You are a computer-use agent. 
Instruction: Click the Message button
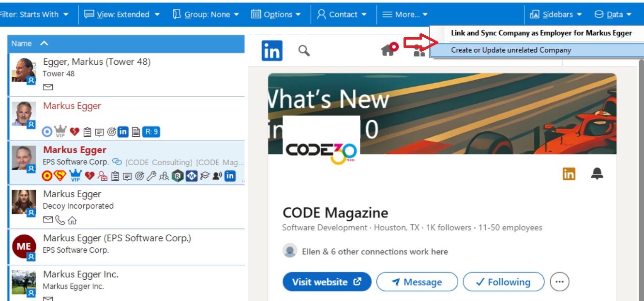tap(417, 282)
